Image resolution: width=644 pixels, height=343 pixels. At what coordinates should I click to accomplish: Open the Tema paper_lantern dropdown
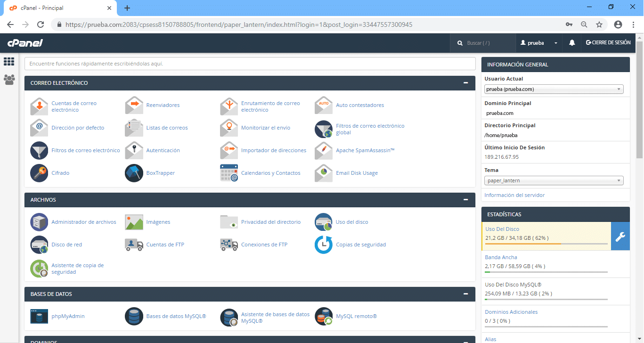click(554, 180)
